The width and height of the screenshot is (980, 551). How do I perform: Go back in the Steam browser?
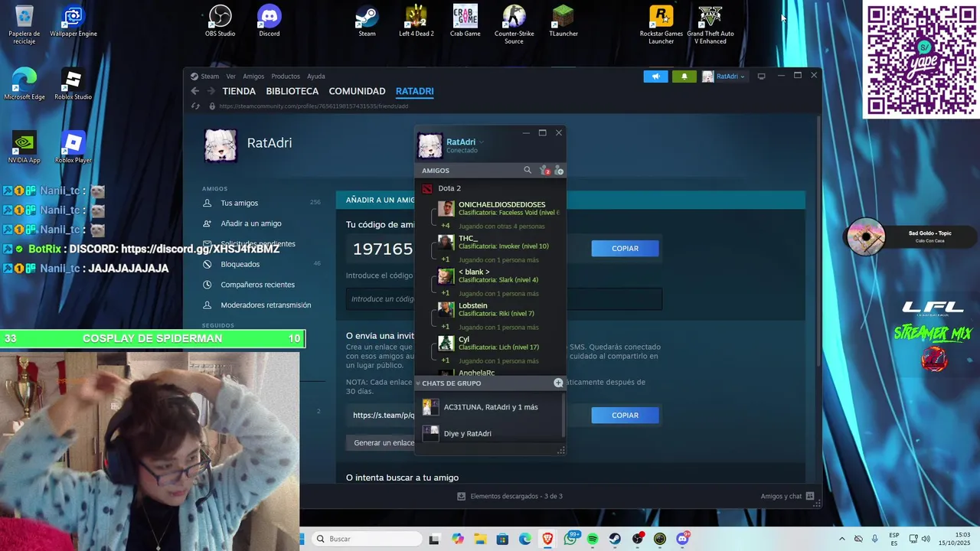pos(194,91)
